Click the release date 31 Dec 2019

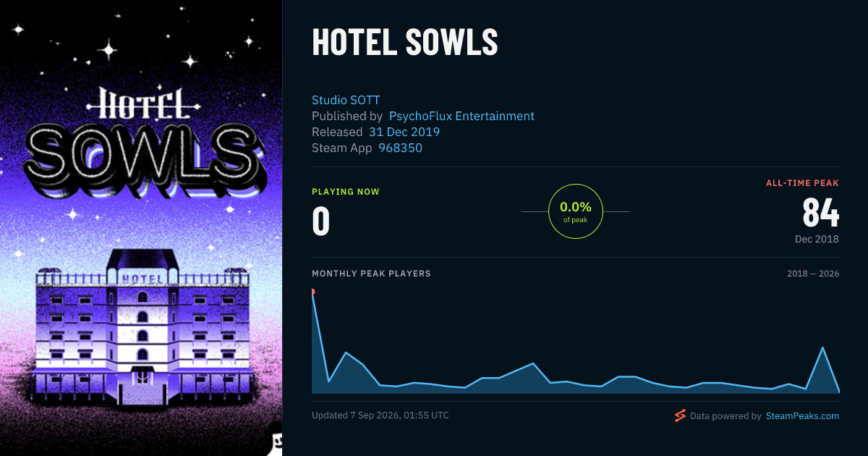(x=404, y=132)
